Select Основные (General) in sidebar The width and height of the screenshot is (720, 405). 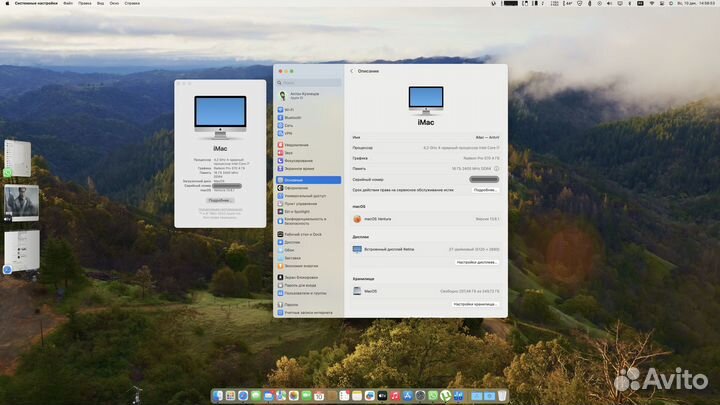click(x=309, y=180)
